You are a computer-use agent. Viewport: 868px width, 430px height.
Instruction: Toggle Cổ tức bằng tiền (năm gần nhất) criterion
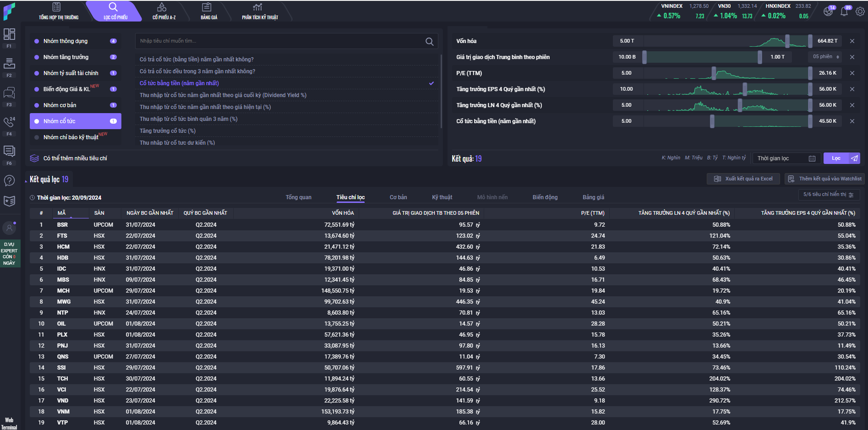click(x=287, y=83)
